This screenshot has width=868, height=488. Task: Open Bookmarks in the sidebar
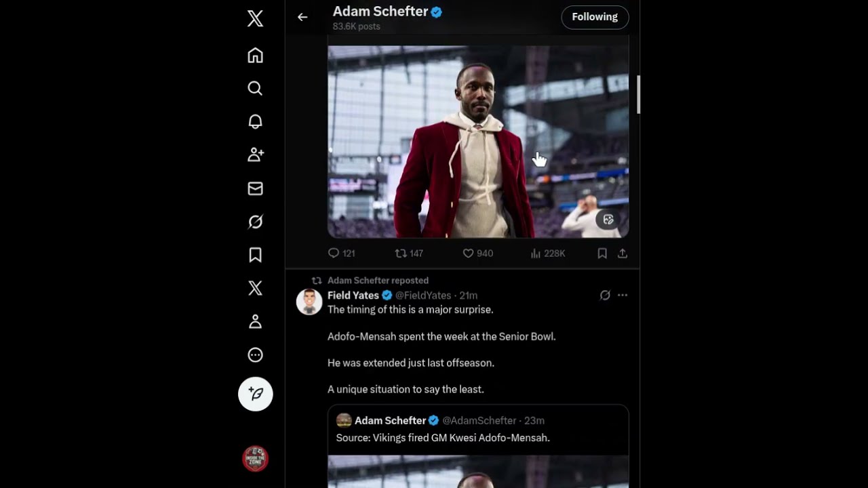[255, 255]
